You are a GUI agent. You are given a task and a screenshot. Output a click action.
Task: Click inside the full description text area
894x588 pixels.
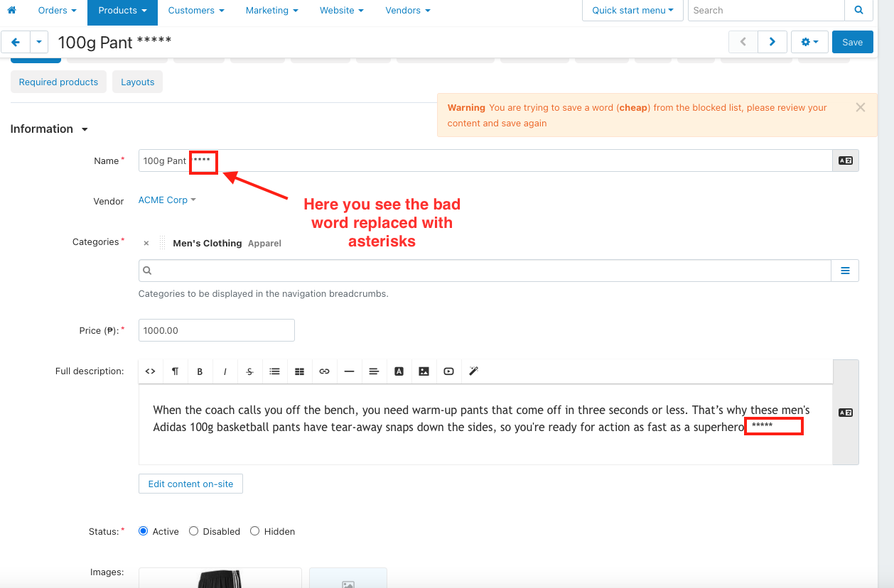click(485, 425)
